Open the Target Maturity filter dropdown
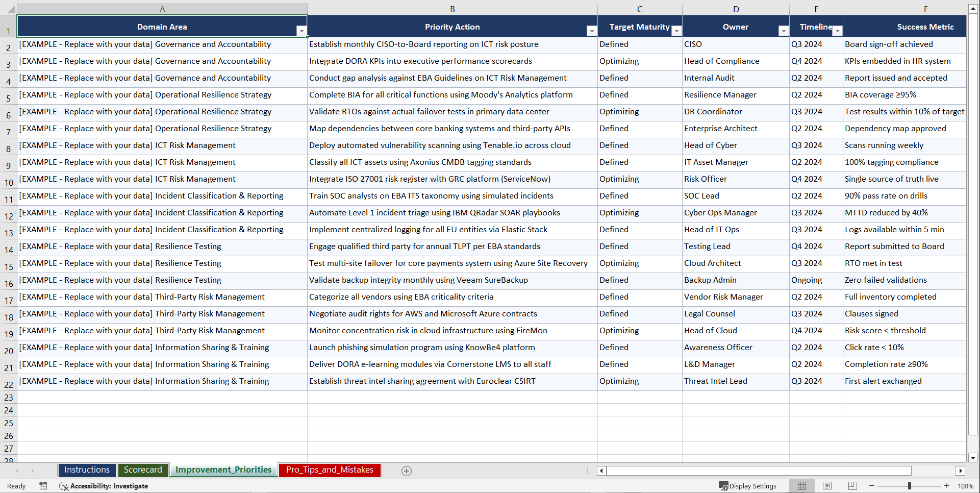Screen dimensions: 980x493 pyautogui.click(x=677, y=31)
